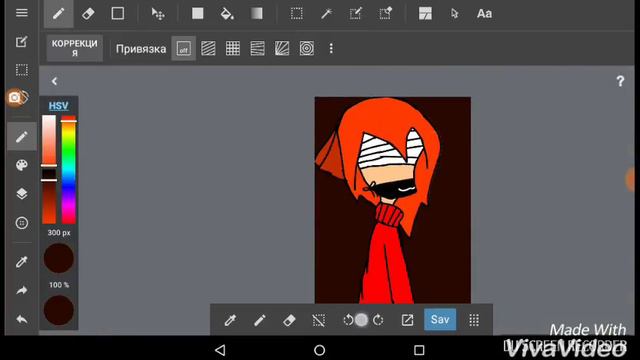The image size is (640, 360).
Task: Select the Operation cursor tool
Action: coord(454,13)
